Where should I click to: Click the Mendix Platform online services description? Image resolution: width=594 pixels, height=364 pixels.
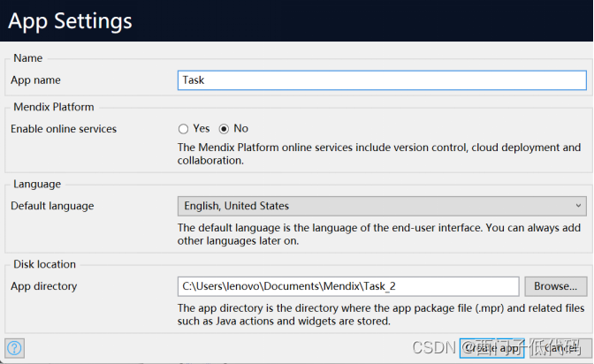pyautogui.click(x=379, y=154)
